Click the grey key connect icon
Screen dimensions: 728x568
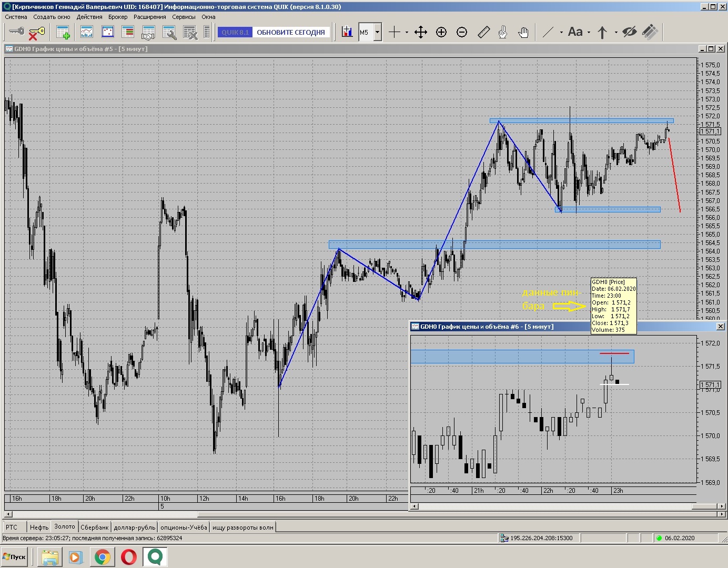(16, 32)
